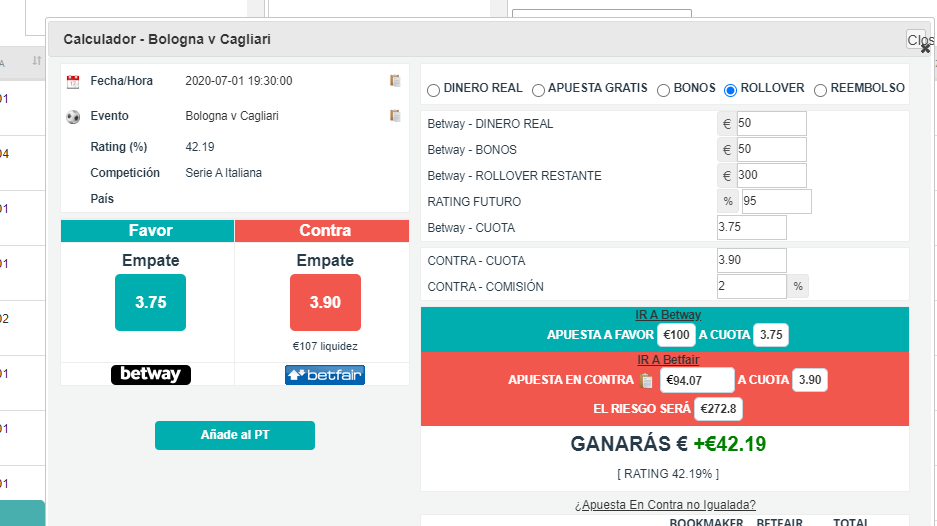Select BONOS radio option
This screenshot has height=526, width=937.
663,90
